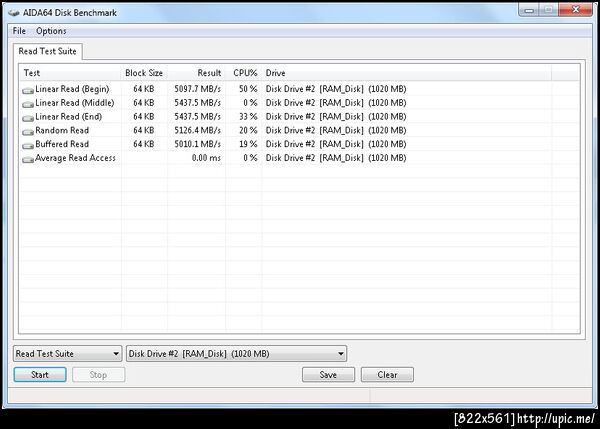Select the Linear Read (Middle) row label
Screen dimensions: 600x429
click(x=75, y=103)
